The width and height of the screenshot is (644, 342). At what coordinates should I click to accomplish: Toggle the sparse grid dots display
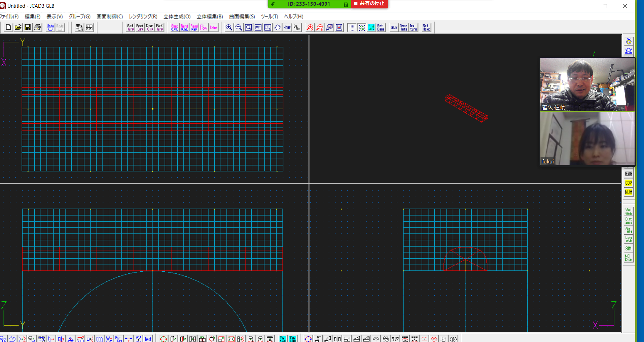pyautogui.click(x=352, y=28)
